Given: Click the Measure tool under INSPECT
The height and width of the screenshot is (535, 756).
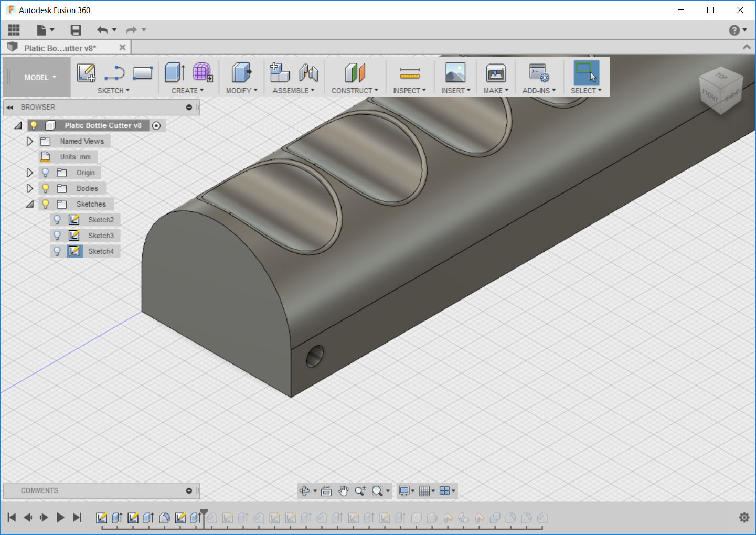Looking at the screenshot, I should pyautogui.click(x=410, y=73).
